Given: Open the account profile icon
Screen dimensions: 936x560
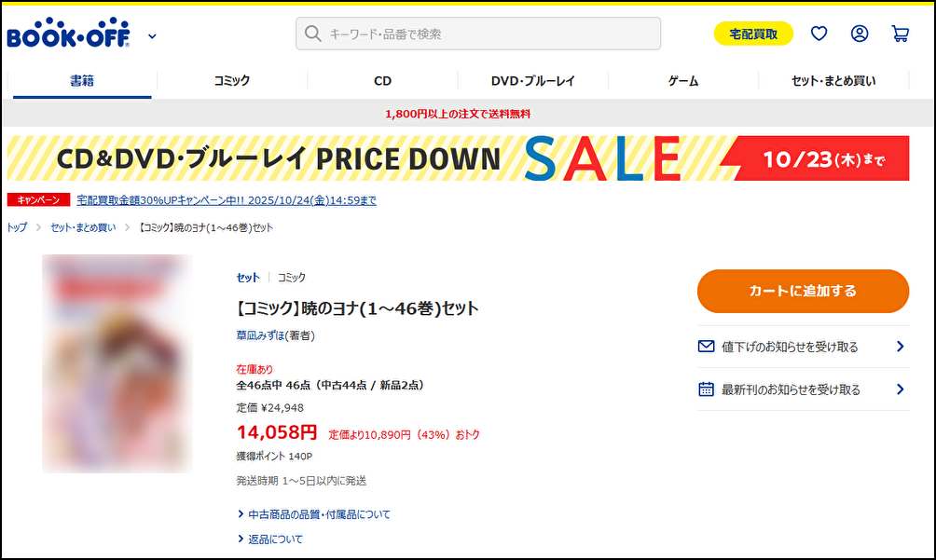Looking at the screenshot, I should [860, 34].
